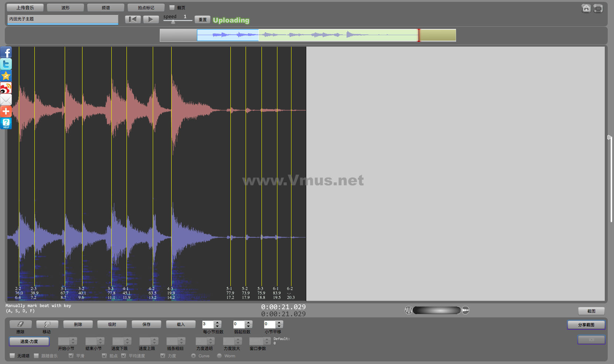Enable the 翻页 page-flip checkbox
Image resolution: width=614 pixels, height=364 pixels.
click(x=172, y=7)
